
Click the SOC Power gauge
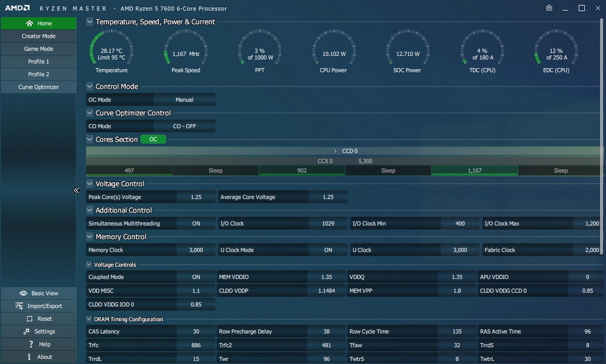408,52
